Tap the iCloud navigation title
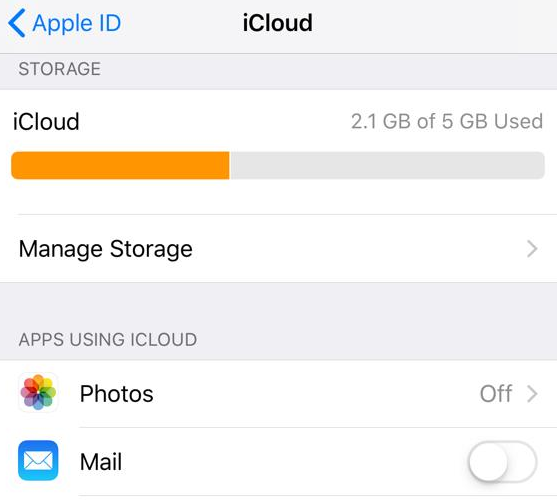 coord(277,23)
